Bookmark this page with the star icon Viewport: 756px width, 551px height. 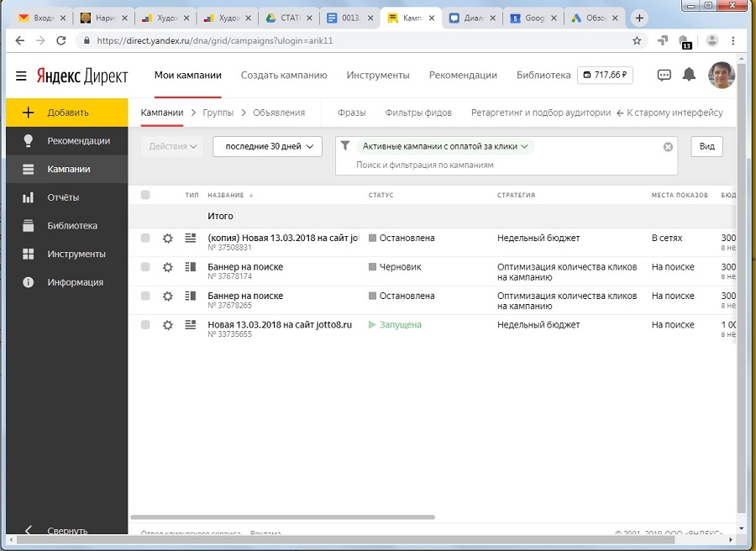(637, 41)
